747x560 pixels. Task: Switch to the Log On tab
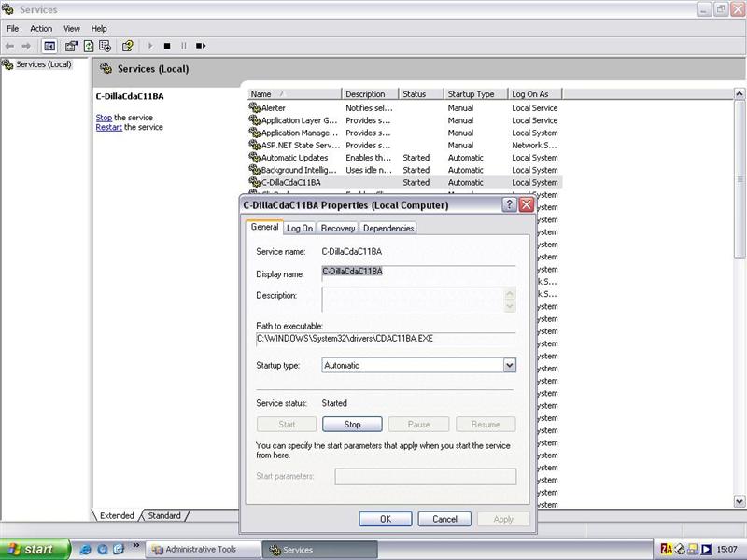tap(300, 228)
